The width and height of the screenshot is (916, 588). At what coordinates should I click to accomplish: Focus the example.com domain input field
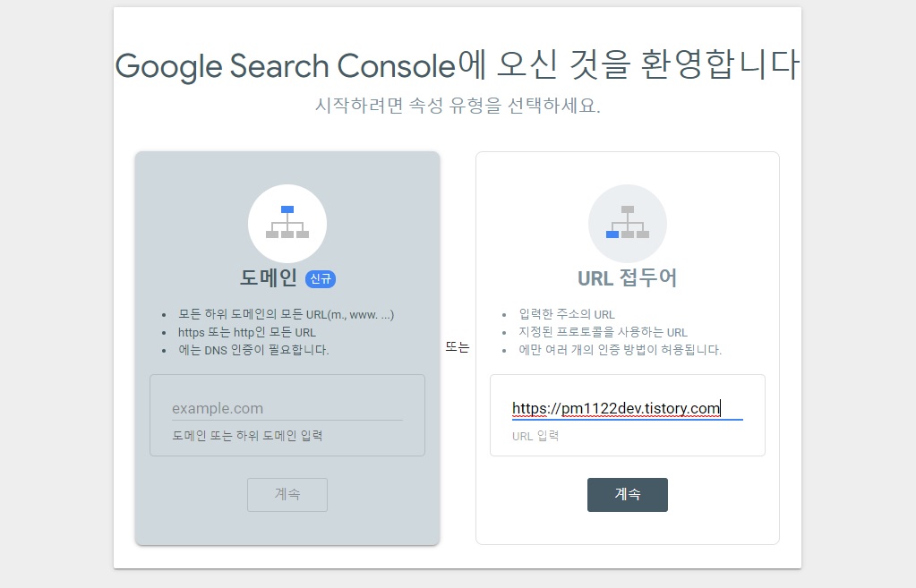point(287,408)
